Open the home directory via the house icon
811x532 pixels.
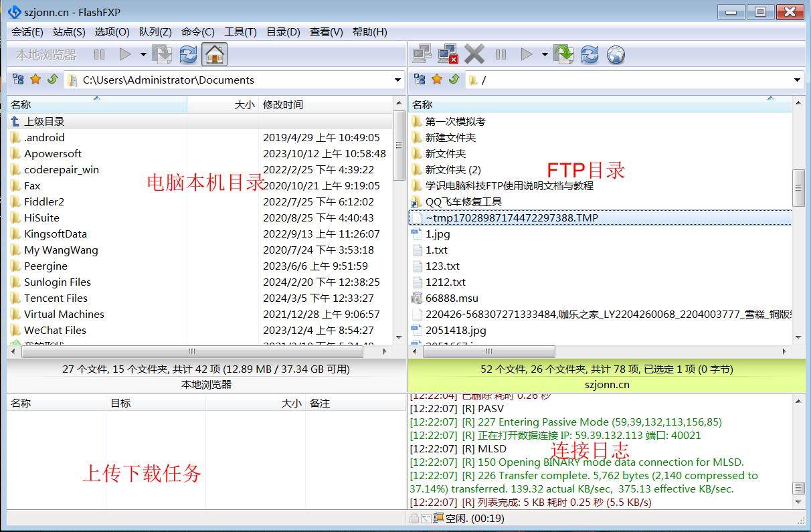(214, 54)
